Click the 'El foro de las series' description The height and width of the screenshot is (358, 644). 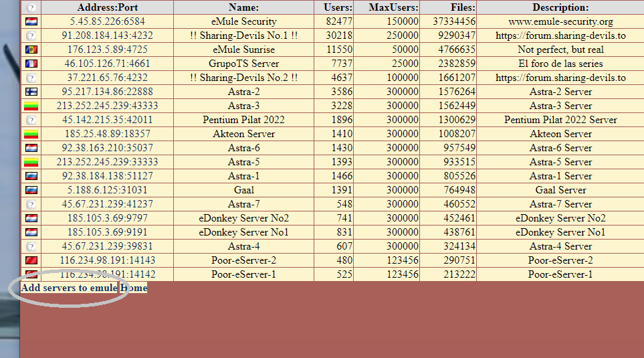click(x=560, y=64)
